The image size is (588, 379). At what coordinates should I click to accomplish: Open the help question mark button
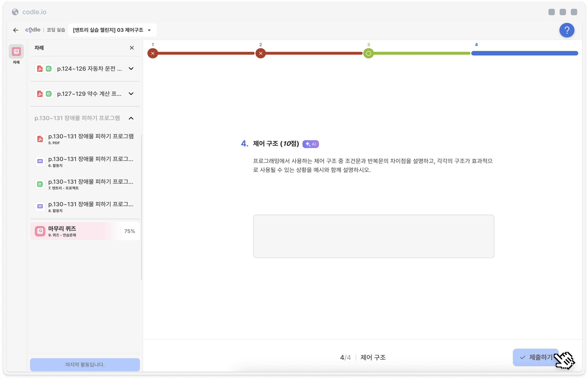(x=567, y=30)
